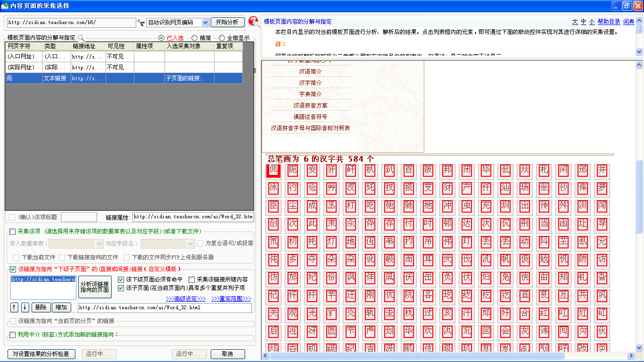This screenshot has width=644, height=362.
Task: Click the small magnifier next to 模板页面内容的分解与指定
Action: (81, 38)
